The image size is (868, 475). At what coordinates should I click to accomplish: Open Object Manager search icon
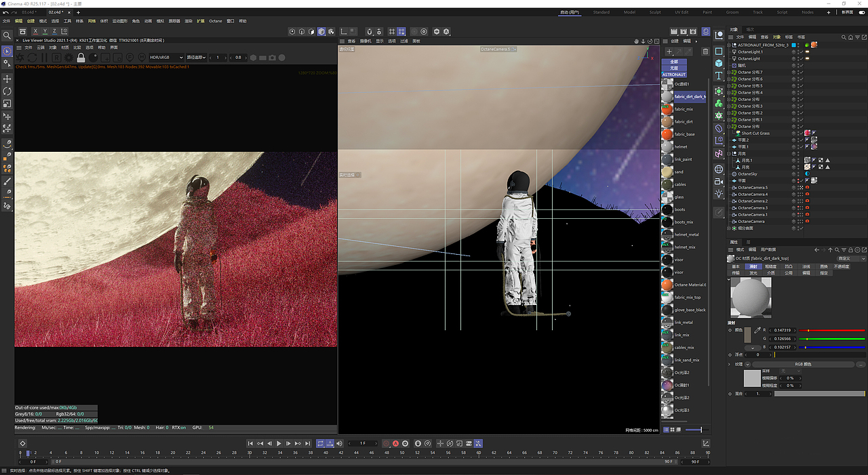(844, 37)
